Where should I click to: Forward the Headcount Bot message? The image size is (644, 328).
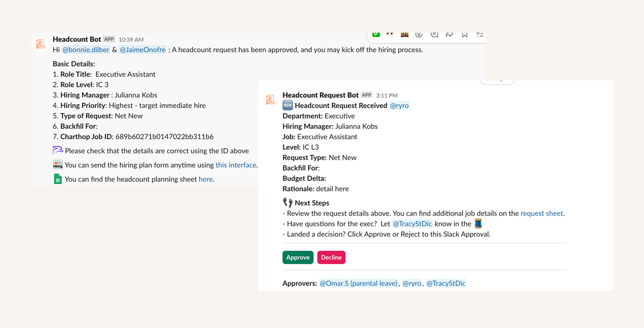(449, 34)
